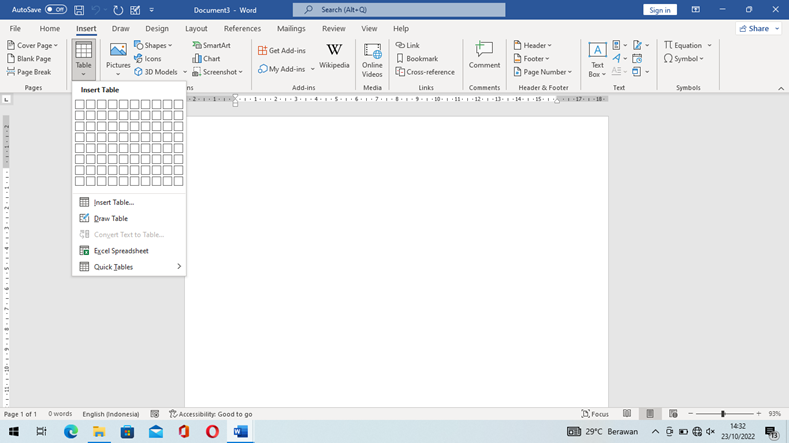Enable Focus mode
789x443 pixels.
pyautogui.click(x=595, y=414)
